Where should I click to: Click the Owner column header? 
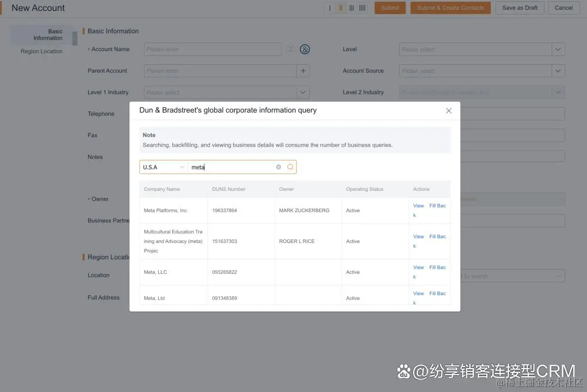(286, 189)
